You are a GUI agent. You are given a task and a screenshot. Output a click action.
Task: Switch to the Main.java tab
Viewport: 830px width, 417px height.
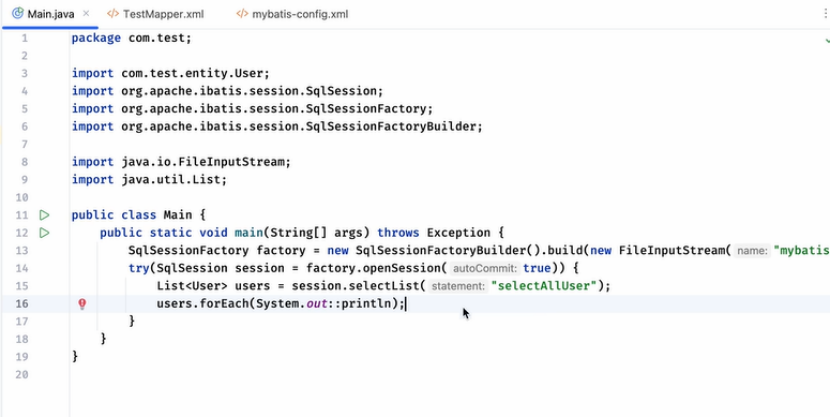click(x=50, y=14)
